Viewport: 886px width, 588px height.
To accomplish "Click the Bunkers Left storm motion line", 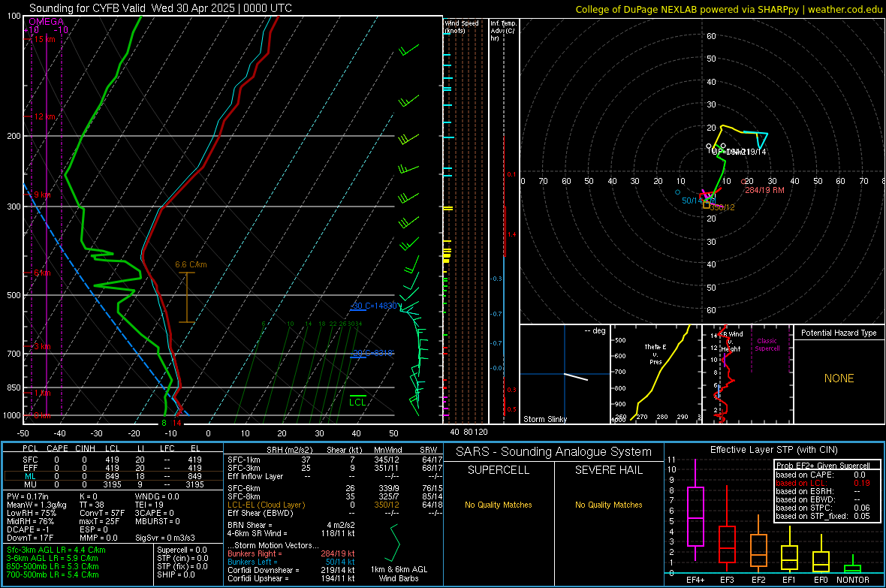I will point(291,562).
